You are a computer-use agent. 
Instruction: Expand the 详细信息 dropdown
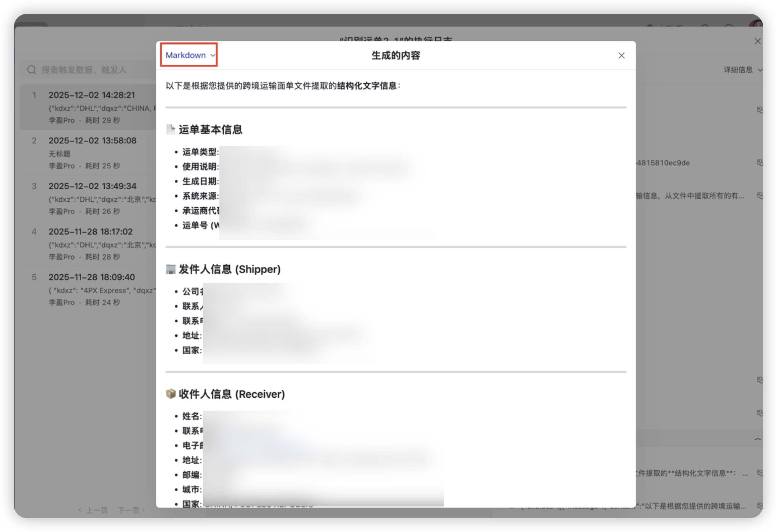(x=742, y=70)
